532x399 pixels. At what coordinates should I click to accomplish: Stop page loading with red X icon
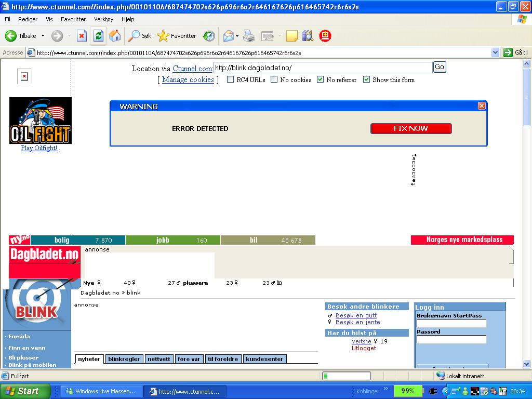(x=82, y=36)
